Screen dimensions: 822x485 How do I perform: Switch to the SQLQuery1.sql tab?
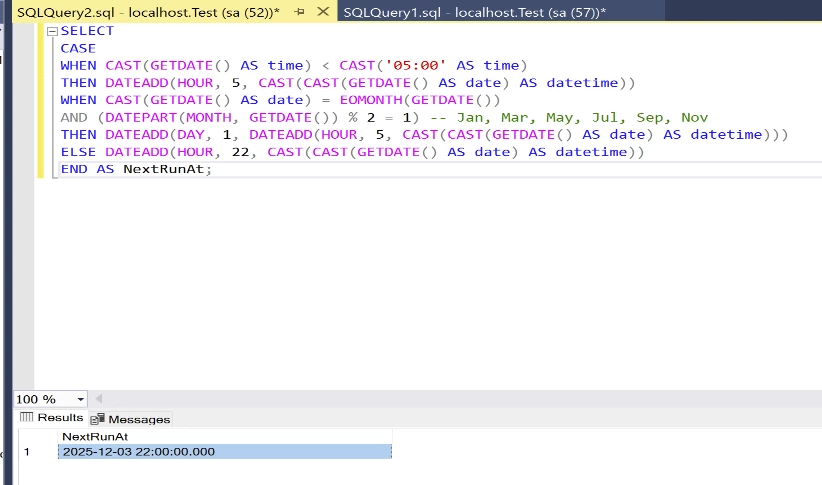474,12
